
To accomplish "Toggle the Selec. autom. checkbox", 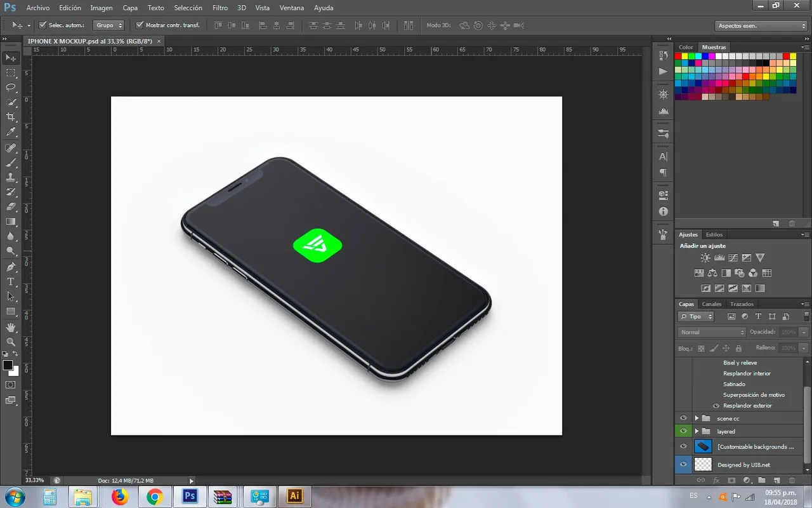I will point(43,25).
